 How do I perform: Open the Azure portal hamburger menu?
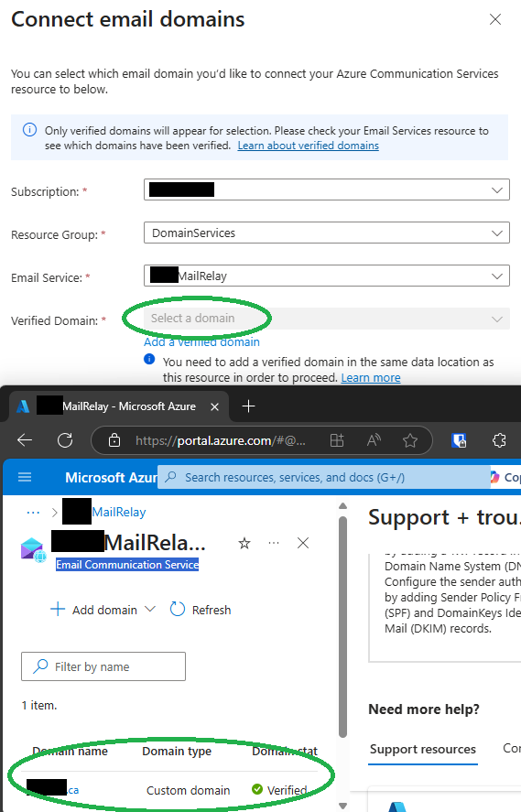(x=25, y=477)
